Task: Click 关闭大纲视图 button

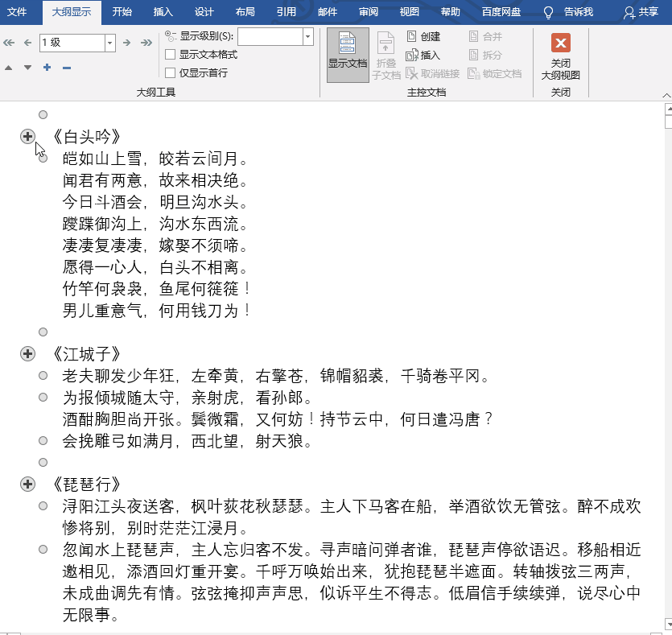Action: tap(561, 57)
